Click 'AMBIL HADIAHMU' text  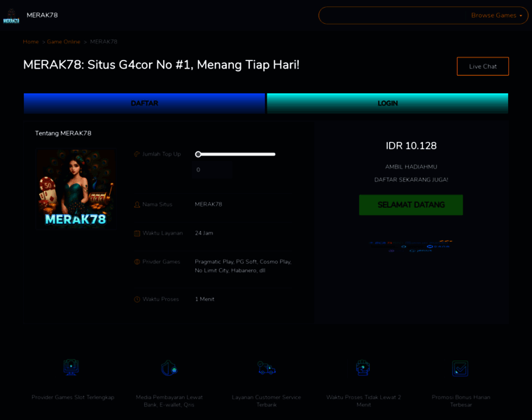(x=411, y=167)
